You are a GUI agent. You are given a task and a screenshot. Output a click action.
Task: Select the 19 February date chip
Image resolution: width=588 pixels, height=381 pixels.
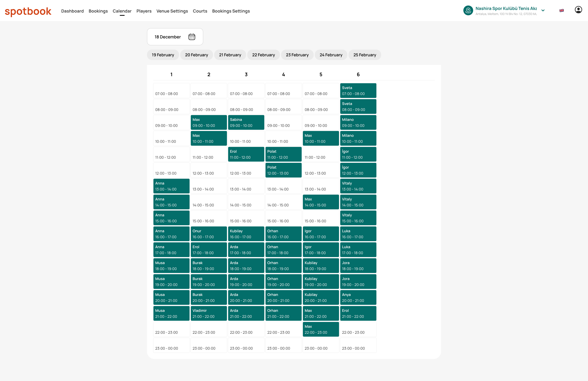click(x=163, y=55)
